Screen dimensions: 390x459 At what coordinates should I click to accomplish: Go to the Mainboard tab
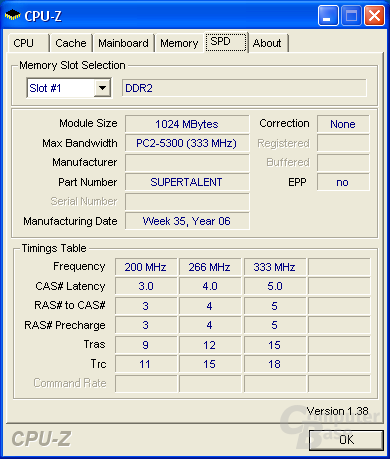[123, 43]
